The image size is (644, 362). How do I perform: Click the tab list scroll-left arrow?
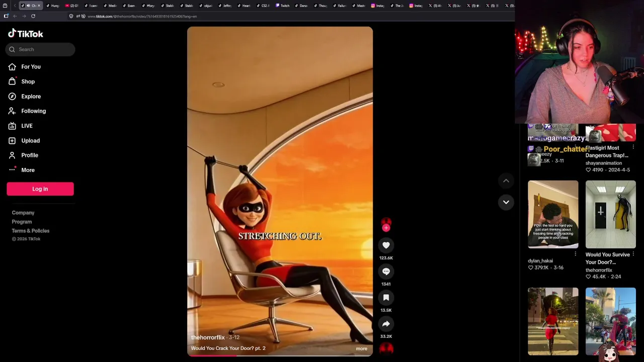(x=15, y=6)
